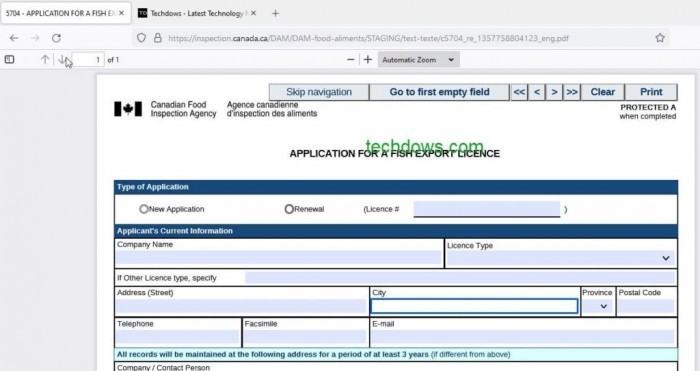
Task: Switch to the Techdows tab
Action: tap(196, 13)
